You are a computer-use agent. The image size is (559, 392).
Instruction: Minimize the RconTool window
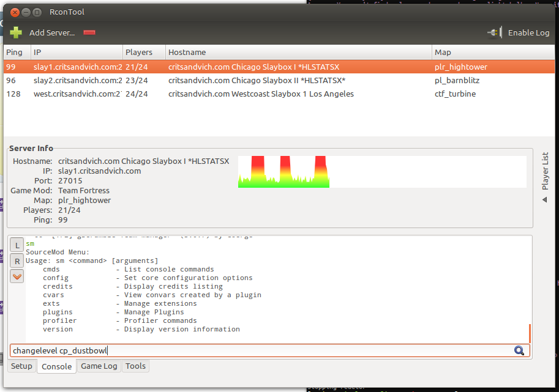point(26,12)
